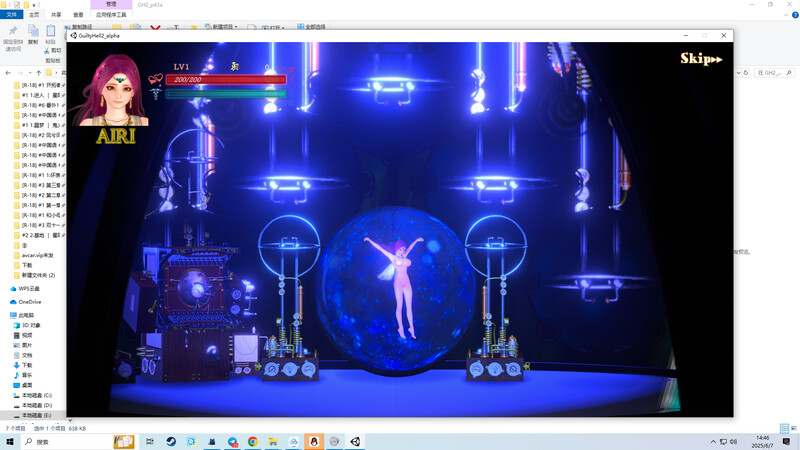Click the network icon in system tray
The image size is (800, 450).
[x=723, y=442]
